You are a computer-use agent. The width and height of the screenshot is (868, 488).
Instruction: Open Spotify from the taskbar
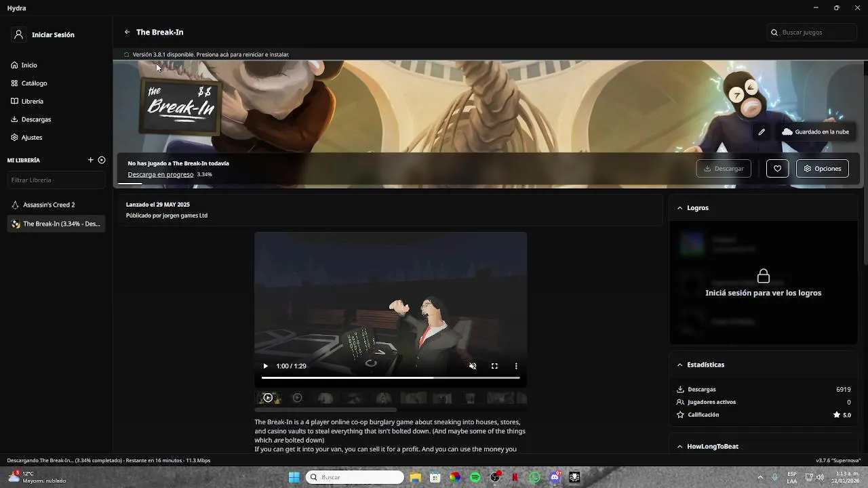475,477
